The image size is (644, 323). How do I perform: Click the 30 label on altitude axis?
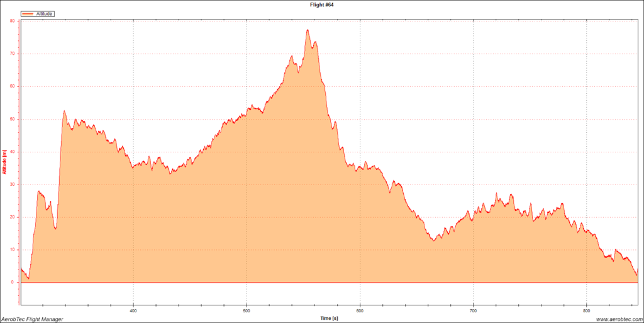coord(13,184)
